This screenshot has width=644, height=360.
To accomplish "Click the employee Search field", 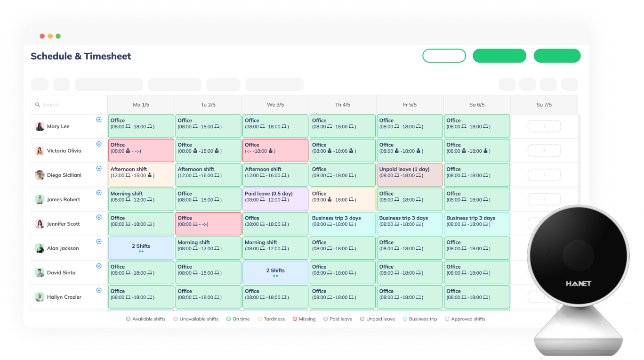I will coord(71,105).
